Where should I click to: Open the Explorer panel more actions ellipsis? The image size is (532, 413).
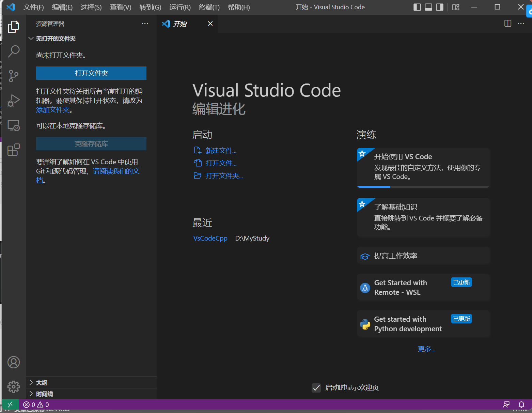145,24
